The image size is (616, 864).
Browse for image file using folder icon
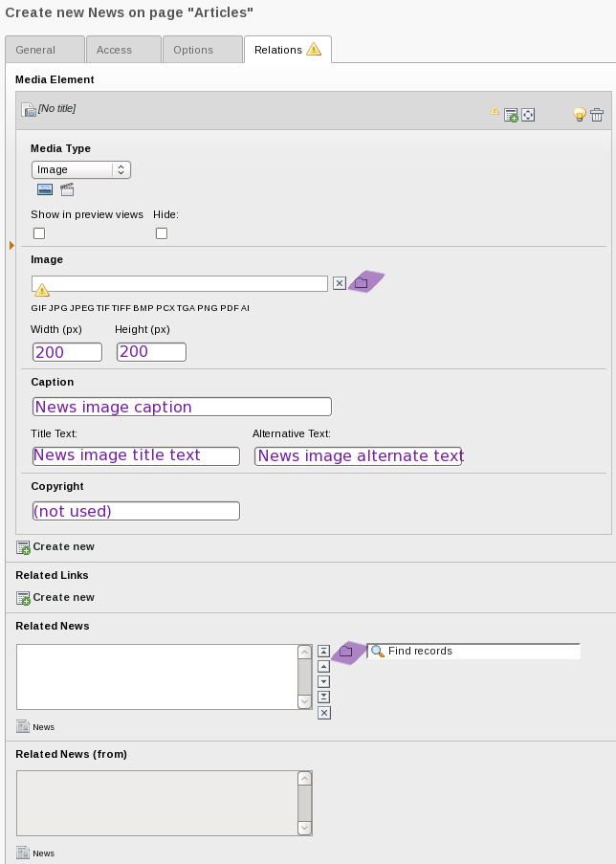(x=362, y=283)
